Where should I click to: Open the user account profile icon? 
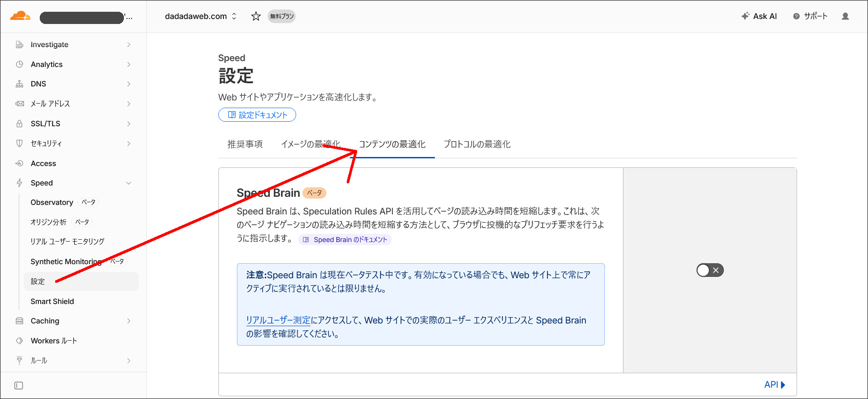coord(845,16)
